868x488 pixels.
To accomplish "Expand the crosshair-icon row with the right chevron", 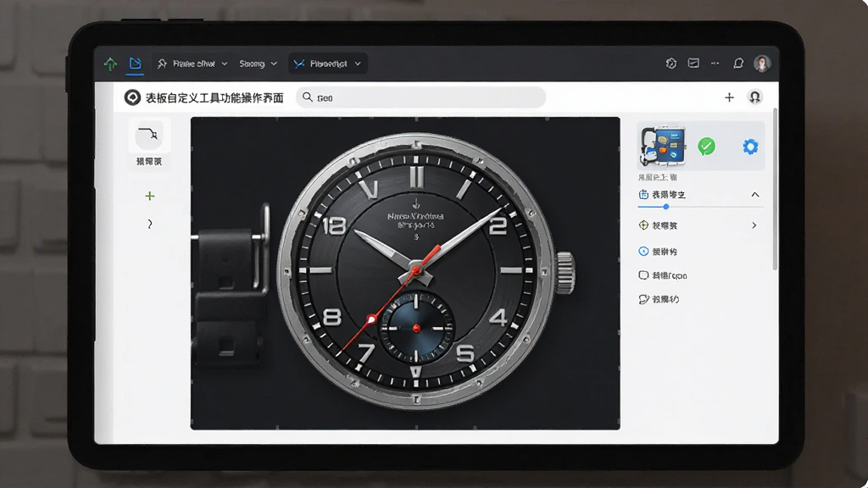I will pos(754,225).
